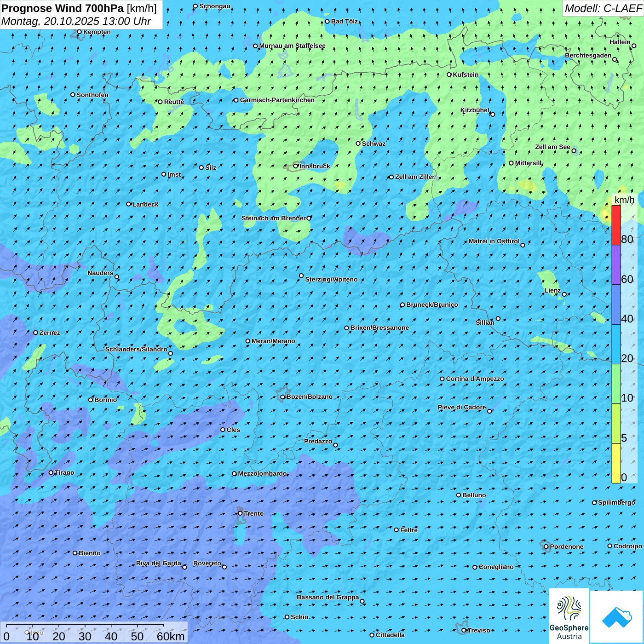The image size is (644, 644).
Task: Click the Treviso label
Action: (x=479, y=630)
